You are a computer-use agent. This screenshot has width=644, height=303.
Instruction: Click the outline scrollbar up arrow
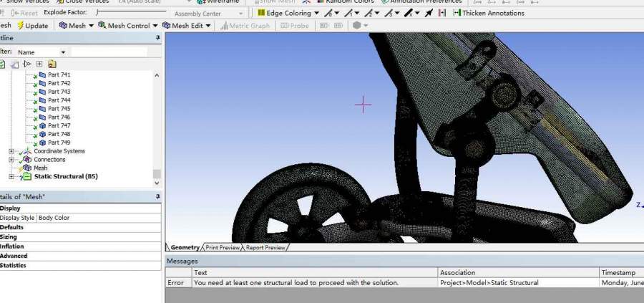(x=157, y=75)
